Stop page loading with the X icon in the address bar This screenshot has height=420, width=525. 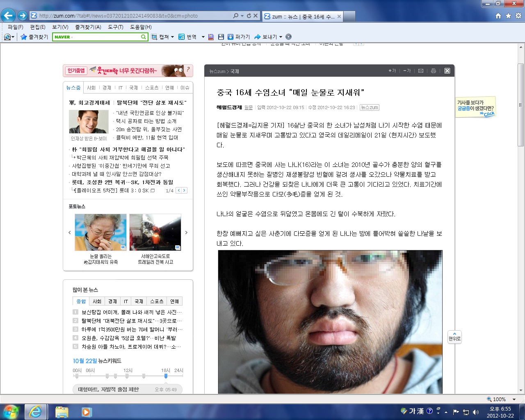[256, 16]
